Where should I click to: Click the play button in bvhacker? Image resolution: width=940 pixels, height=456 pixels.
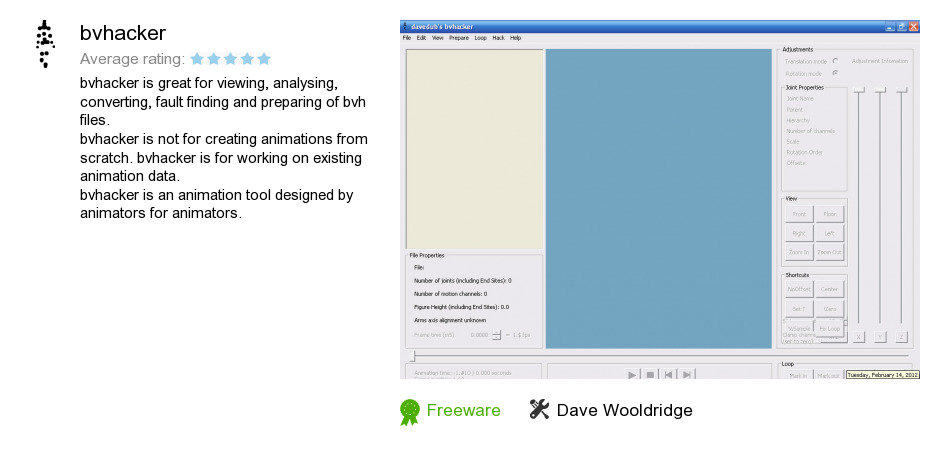(x=632, y=375)
